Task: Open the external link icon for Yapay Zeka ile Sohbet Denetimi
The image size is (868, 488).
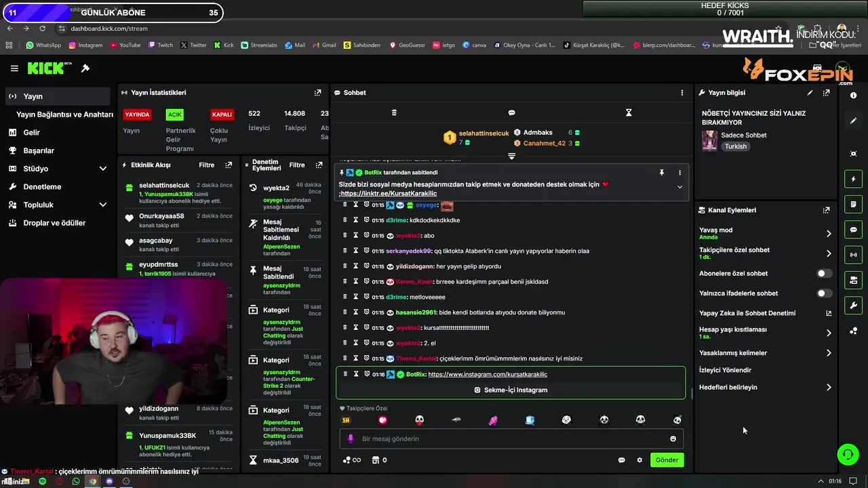Action: point(828,313)
